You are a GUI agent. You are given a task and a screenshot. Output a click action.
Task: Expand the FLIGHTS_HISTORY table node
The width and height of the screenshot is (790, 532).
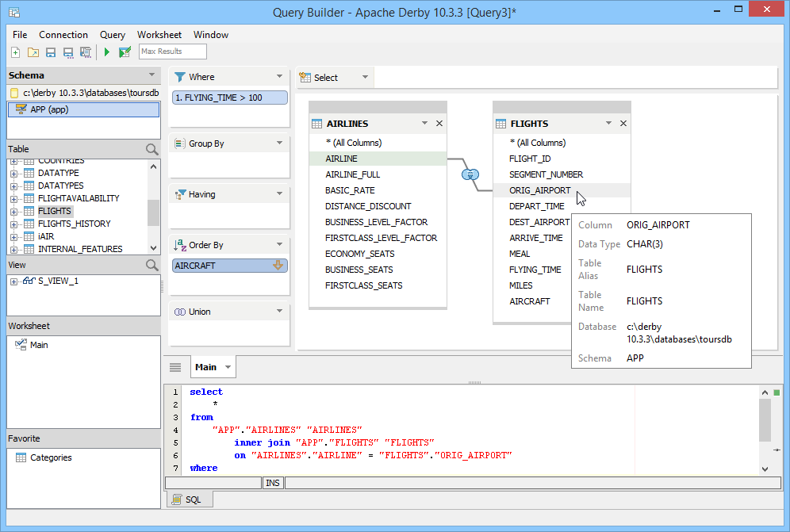[13, 224]
